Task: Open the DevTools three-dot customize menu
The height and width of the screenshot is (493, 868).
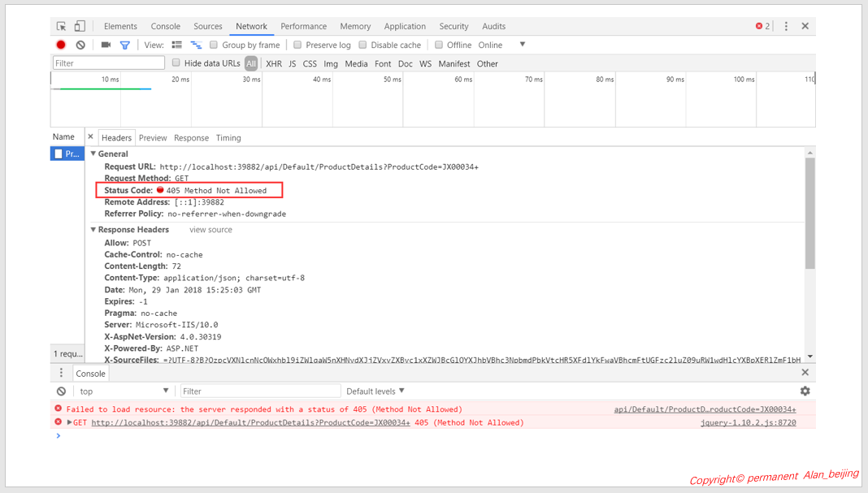Action: pyautogui.click(x=786, y=26)
